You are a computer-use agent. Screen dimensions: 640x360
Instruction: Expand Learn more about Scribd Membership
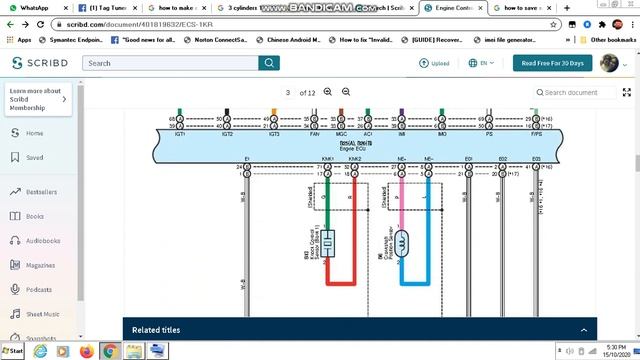(x=38, y=99)
